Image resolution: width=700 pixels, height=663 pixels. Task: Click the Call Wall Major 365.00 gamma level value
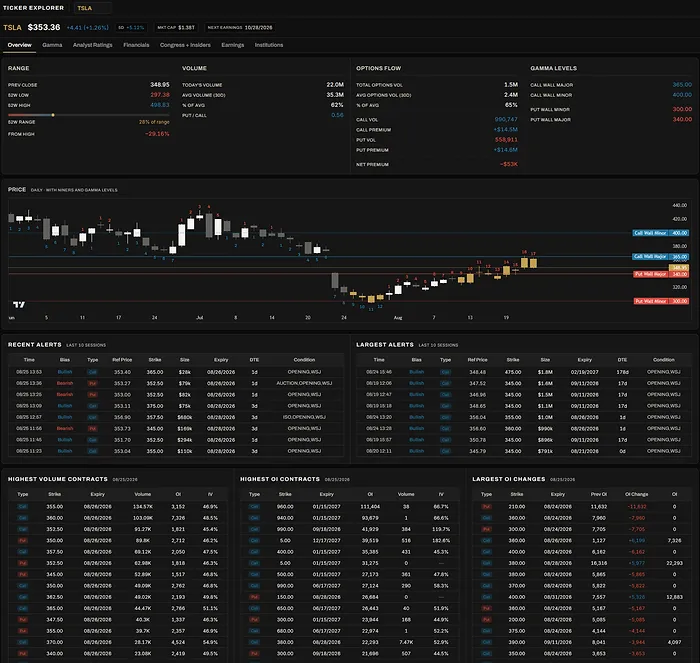[x=682, y=84]
